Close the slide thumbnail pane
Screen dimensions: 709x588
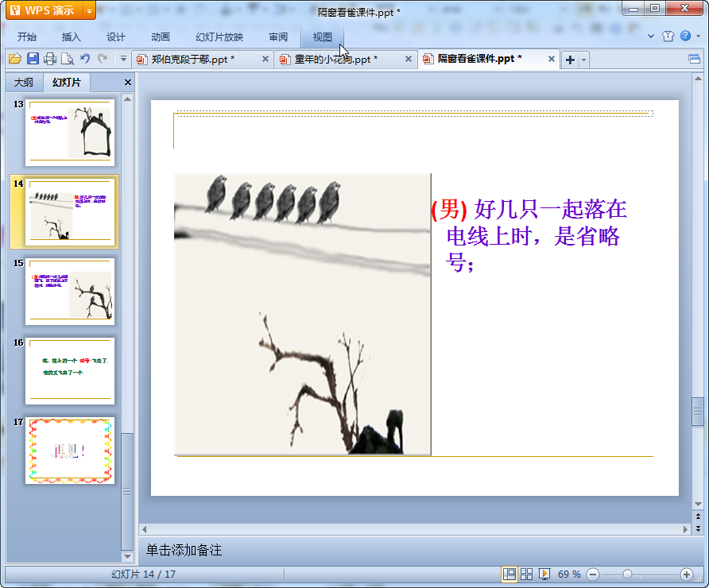tap(127, 83)
